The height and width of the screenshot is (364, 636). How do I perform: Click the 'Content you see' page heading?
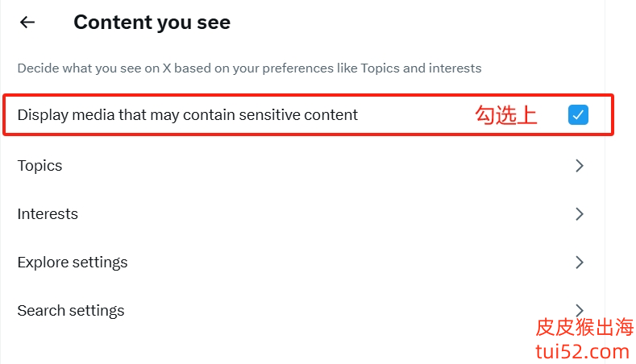[152, 23]
